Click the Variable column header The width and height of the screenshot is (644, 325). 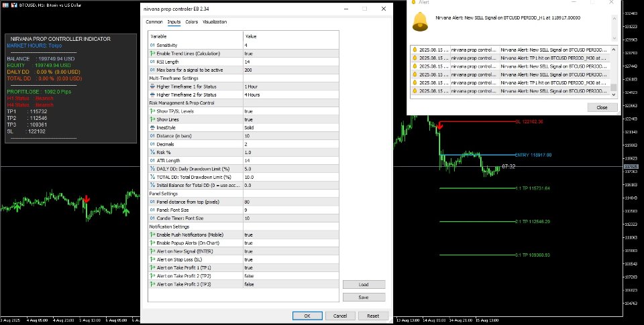coord(195,36)
